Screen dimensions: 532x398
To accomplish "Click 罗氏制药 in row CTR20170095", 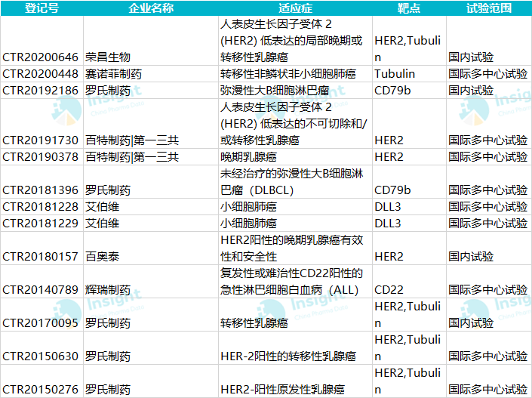I will 108,323.
